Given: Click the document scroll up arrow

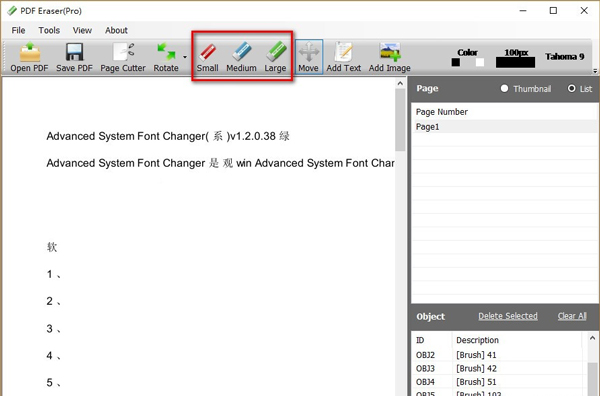Looking at the screenshot, I should coord(400,83).
